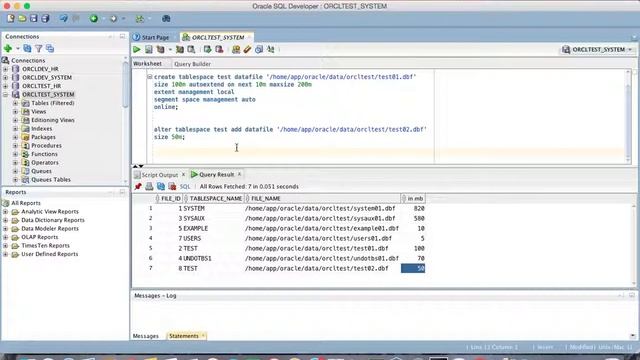640x360 pixels.
Task: Collapse the ORCLTEST_SYSTEM connection
Action: click(x=5, y=95)
